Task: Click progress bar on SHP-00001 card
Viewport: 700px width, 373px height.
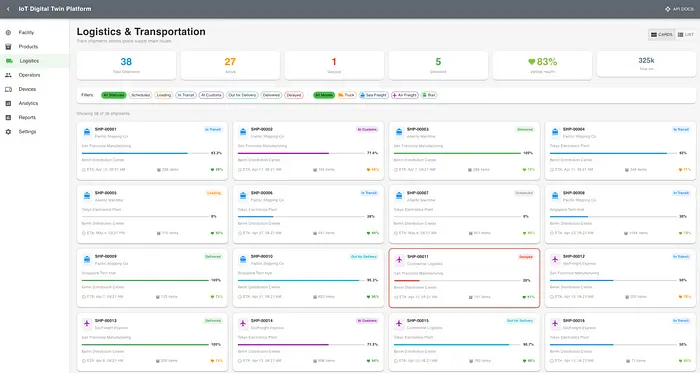Action: [x=145, y=153]
